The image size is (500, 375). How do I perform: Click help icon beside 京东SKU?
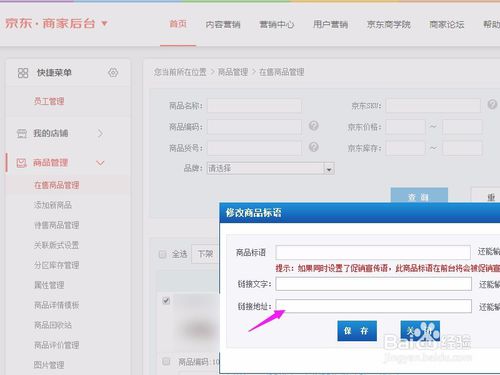pos(492,104)
